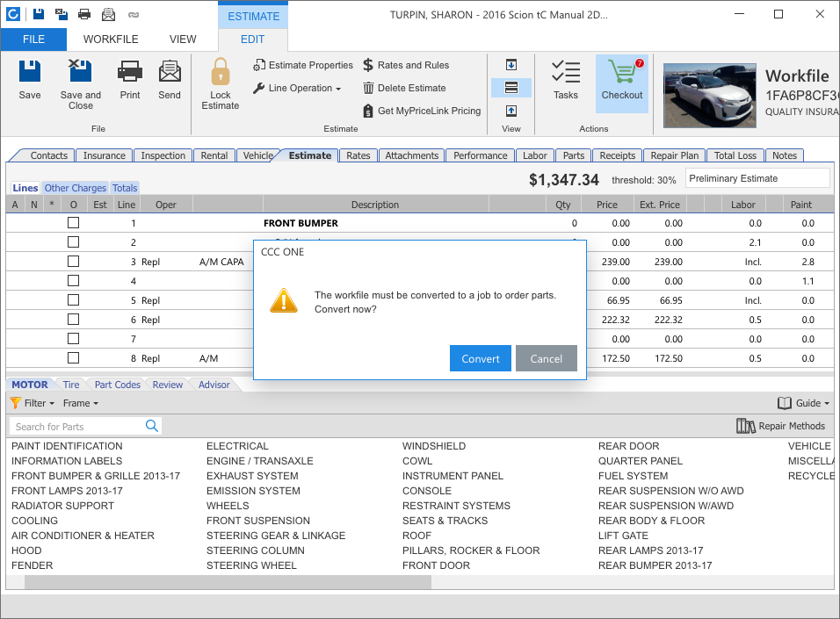840x619 pixels.
Task: Open the VIEW ribbon tab
Action: click(x=183, y=40)
